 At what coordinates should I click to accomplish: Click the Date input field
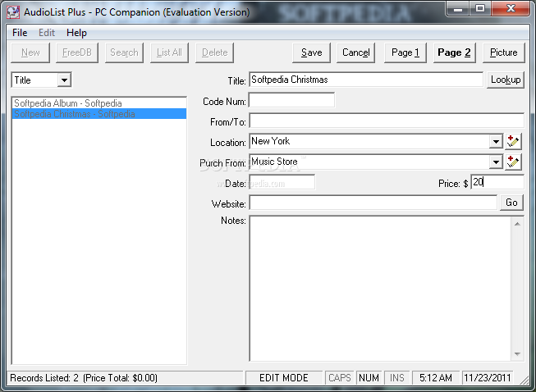click(282, 182)
